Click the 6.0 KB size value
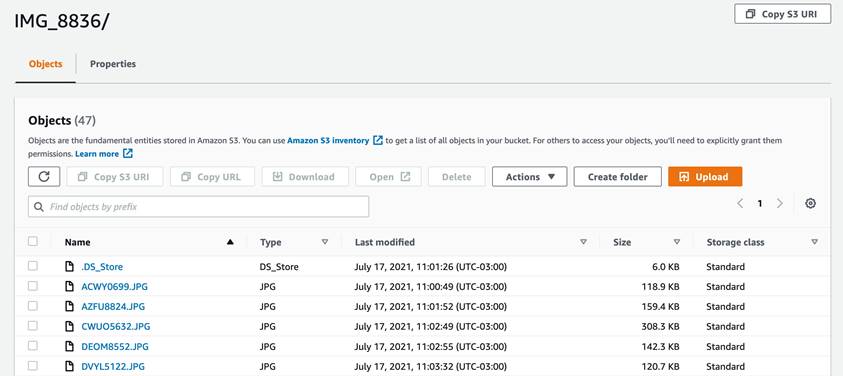This screenshot has height=376, width=843. click(x=666, y=267)
